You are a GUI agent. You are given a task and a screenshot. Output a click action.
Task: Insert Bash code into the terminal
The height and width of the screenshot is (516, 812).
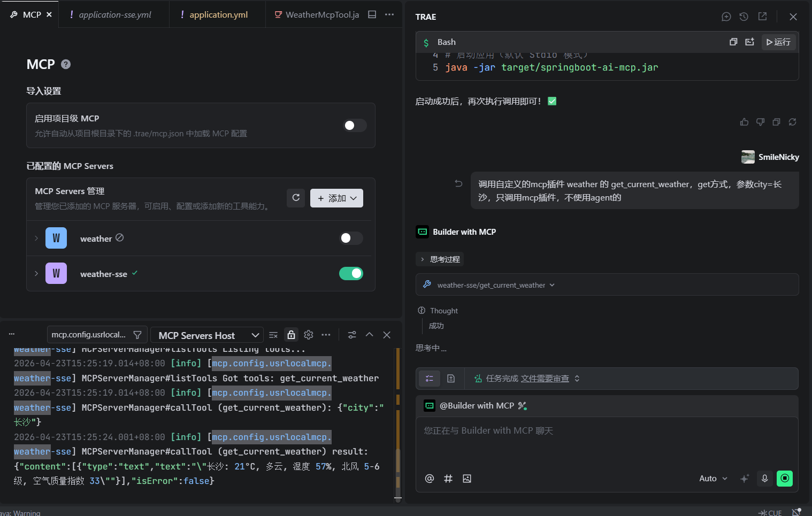pos(749,42)
